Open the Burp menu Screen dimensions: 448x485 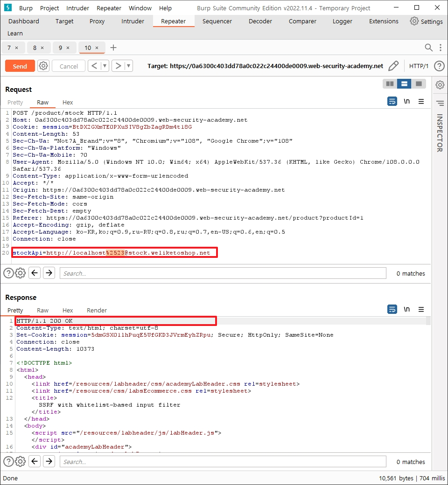pyautogui.click(x=26, y=8)
